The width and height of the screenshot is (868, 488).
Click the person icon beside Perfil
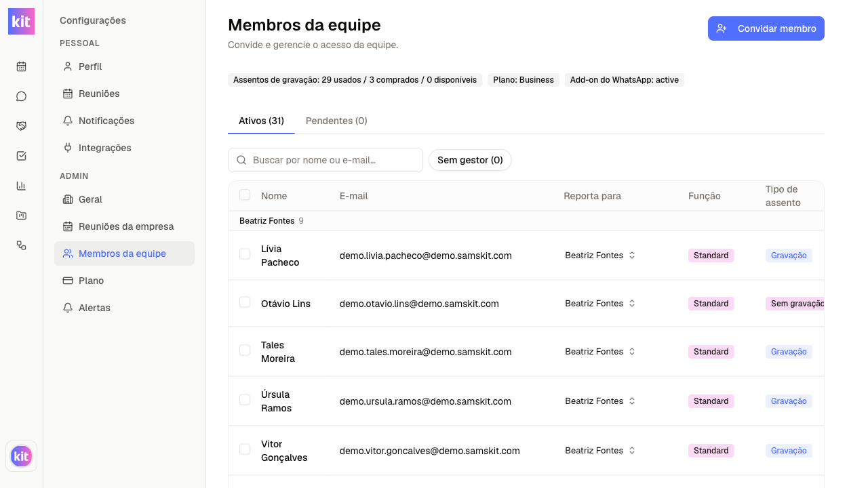(68, 66)
